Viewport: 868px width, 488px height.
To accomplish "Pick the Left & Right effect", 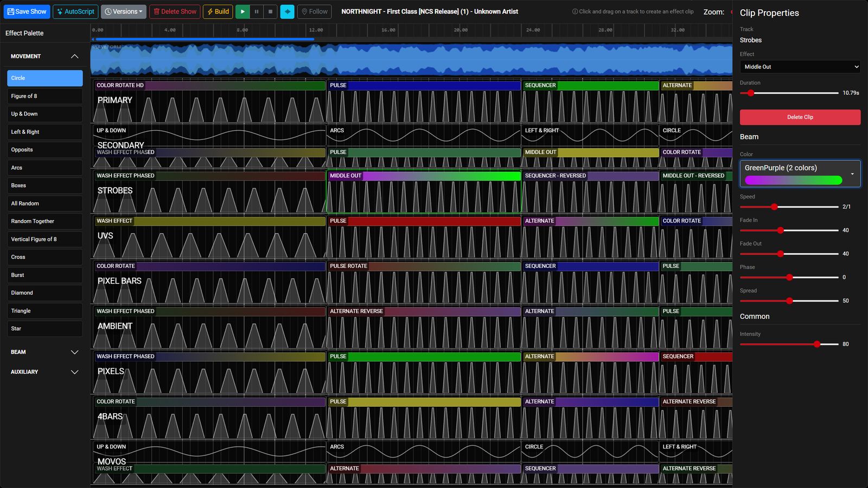I will (44, 132).
